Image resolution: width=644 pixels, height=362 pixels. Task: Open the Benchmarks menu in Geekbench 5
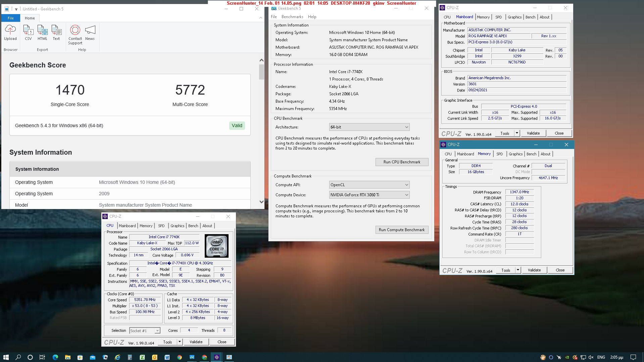[292, 17]
